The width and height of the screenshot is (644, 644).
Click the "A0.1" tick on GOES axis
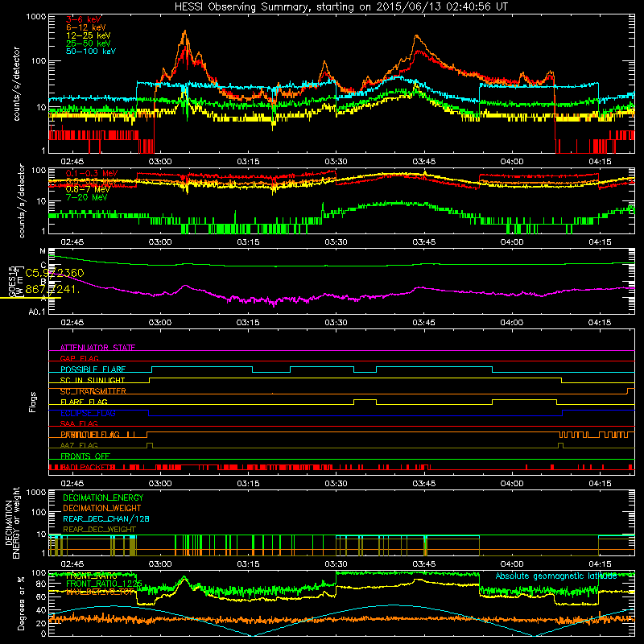coord(36,312)
